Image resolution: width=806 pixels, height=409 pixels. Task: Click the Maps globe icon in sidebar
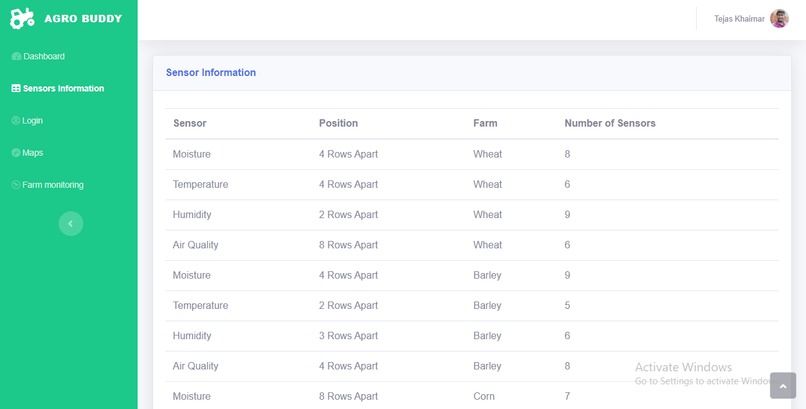click(x=16, y=153)
